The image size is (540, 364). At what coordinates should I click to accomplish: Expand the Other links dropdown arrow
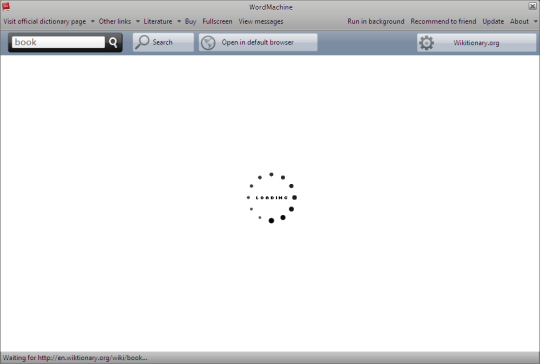138,21
